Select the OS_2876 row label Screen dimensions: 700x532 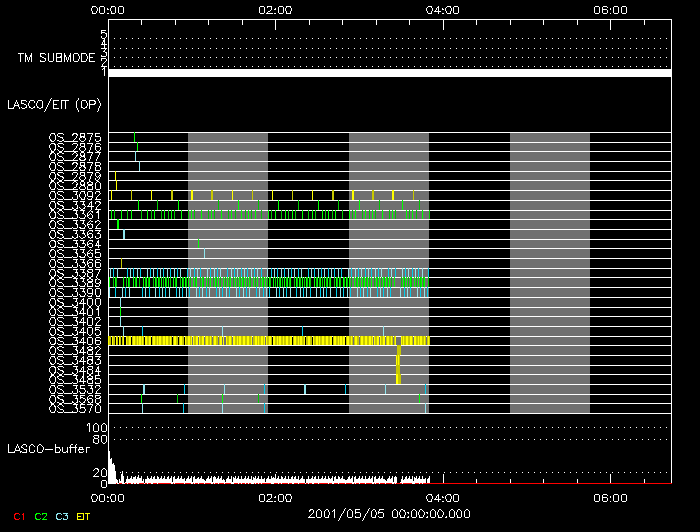tap(75, 147)
